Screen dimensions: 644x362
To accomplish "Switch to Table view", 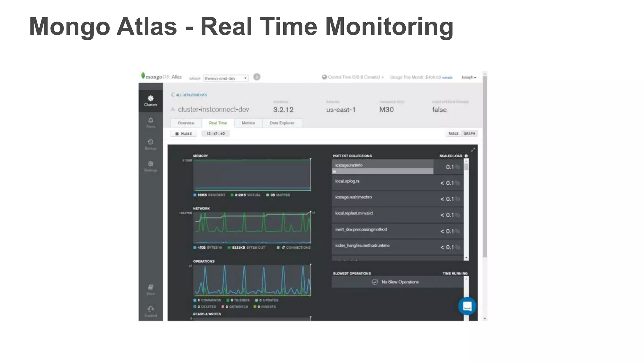I will click(x=453, y=134).
